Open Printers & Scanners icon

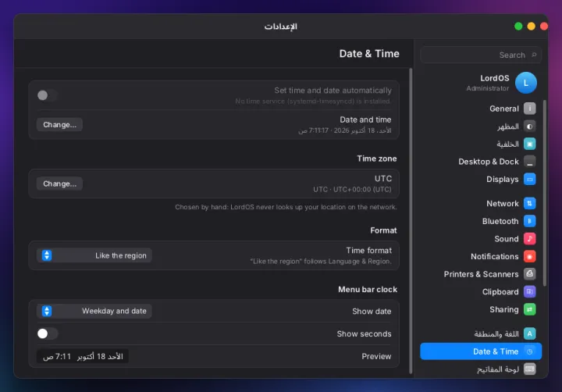pyautogui.click(x=529, y=274)
